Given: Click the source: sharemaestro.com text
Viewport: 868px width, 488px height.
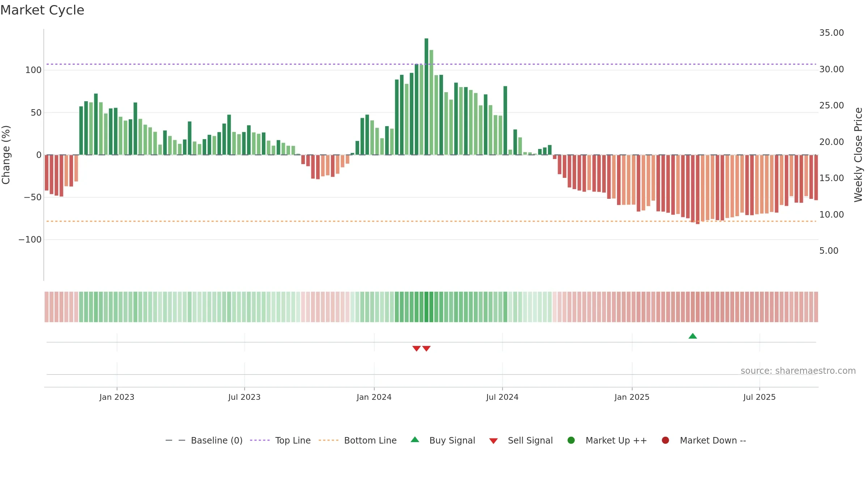Looking at the screenshot, I should [798, 371].
